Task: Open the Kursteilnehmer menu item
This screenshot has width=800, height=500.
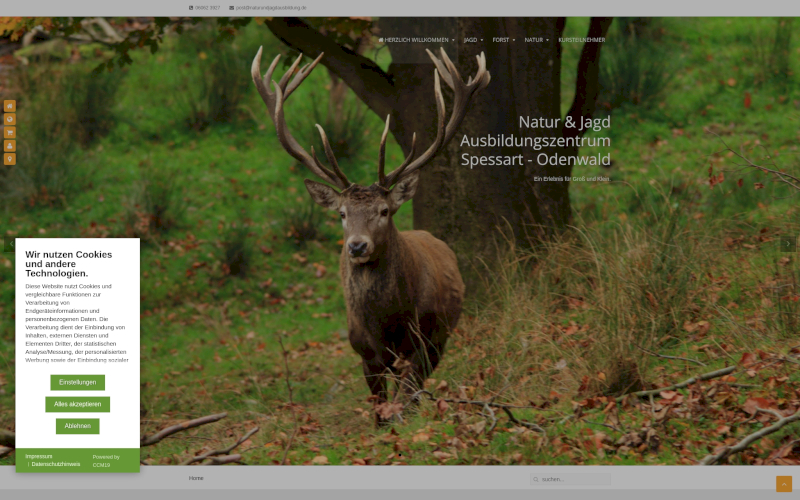Action: point(581,40)
